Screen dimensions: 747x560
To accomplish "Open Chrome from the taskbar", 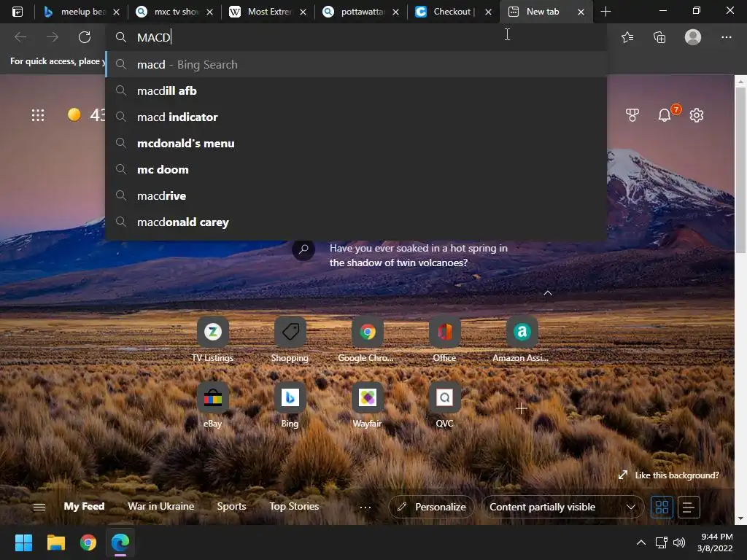I will (x=88, y=542).
